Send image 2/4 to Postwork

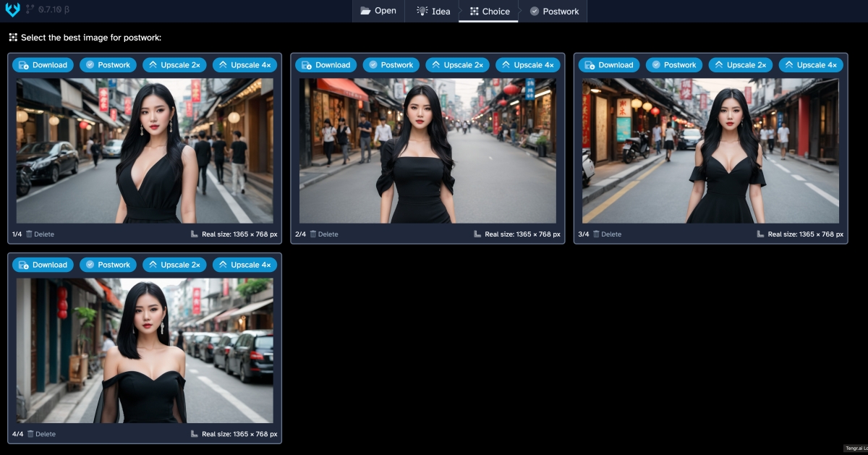pyautogui.click(x=391, y=65)
